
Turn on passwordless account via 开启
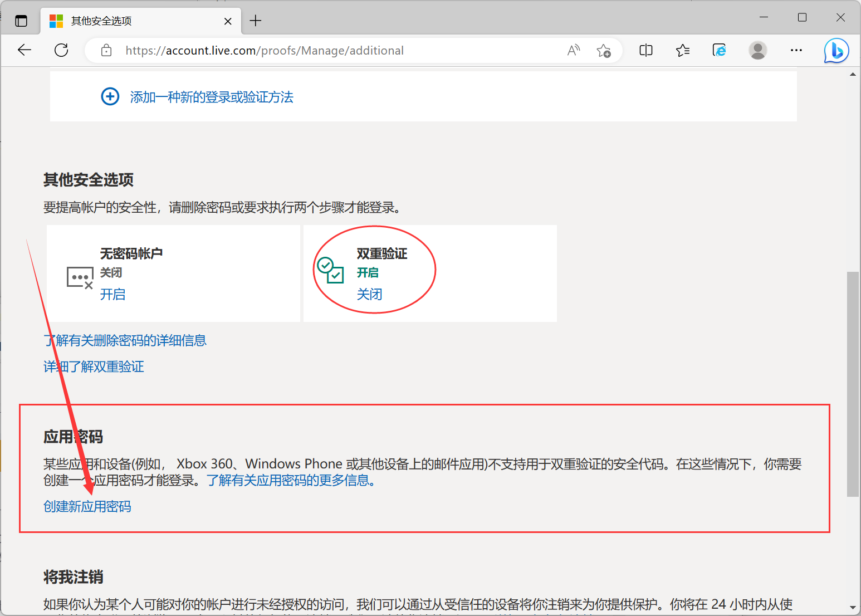[x=113, y=295]
